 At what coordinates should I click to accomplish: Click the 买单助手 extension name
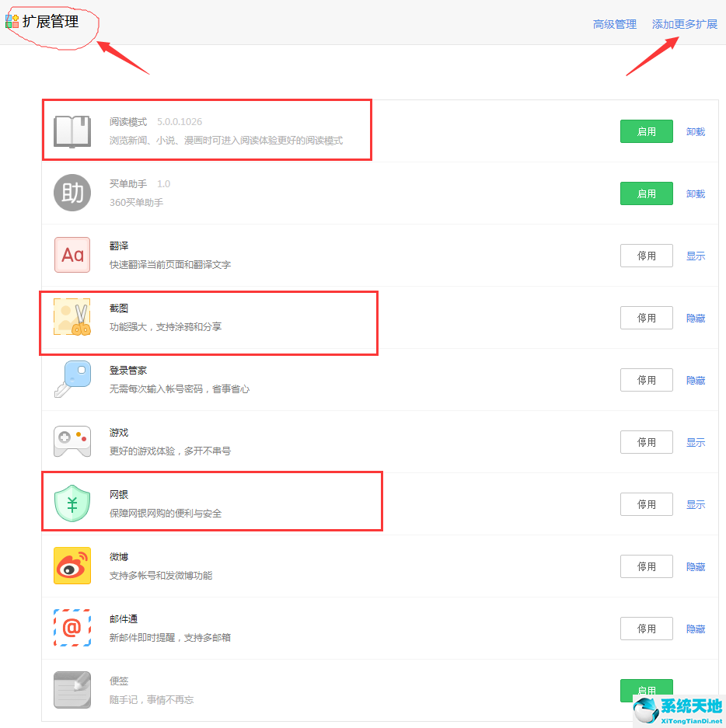(x=128, y=184)
